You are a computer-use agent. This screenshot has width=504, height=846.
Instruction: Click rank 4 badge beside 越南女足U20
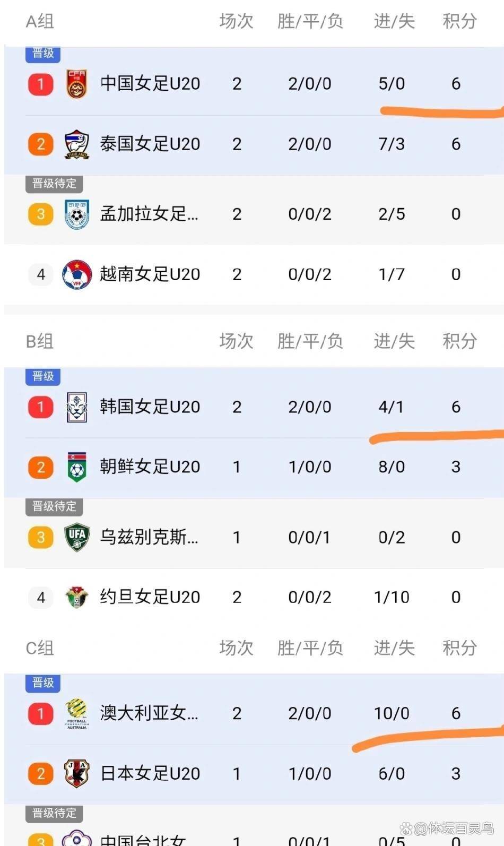pos(41,274)
